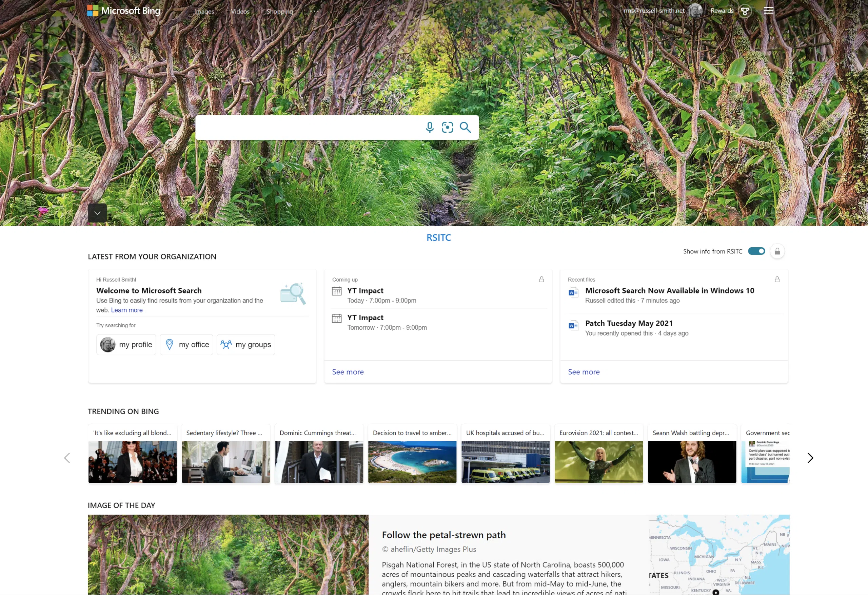Click the RSITC organization heading link
This screenshot has height=595, width=868.
(439, 238)
